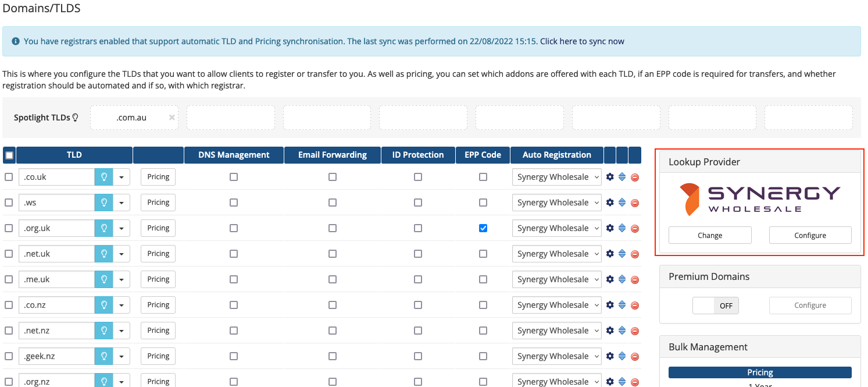Remove .com.au from Spotlight TLDs
The height and width of the screenshot is (387, 868).
point(172,118)
